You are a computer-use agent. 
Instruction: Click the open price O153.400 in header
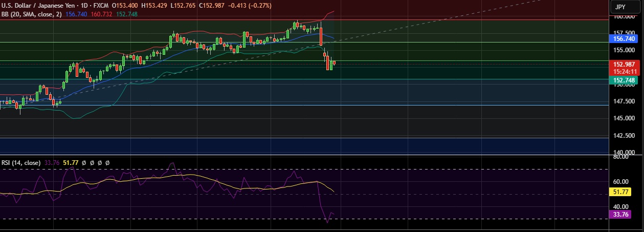(126, 6)
